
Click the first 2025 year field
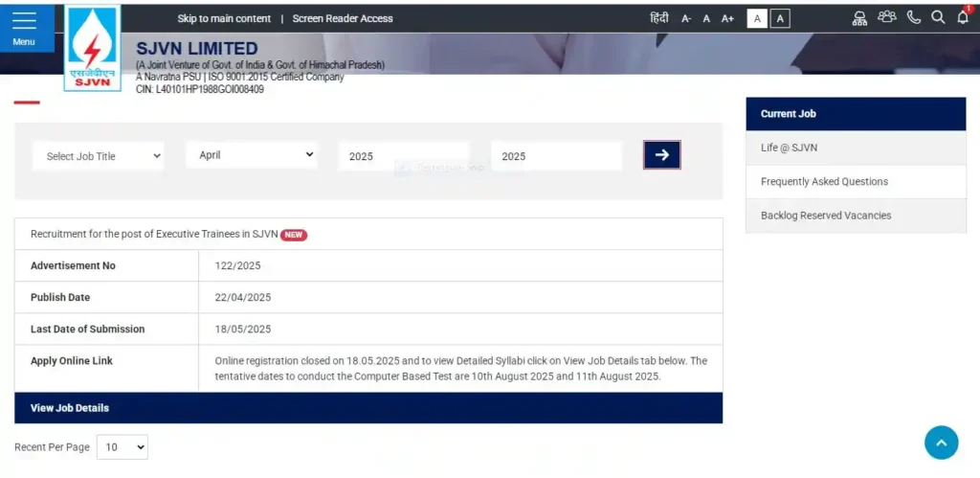403,156
